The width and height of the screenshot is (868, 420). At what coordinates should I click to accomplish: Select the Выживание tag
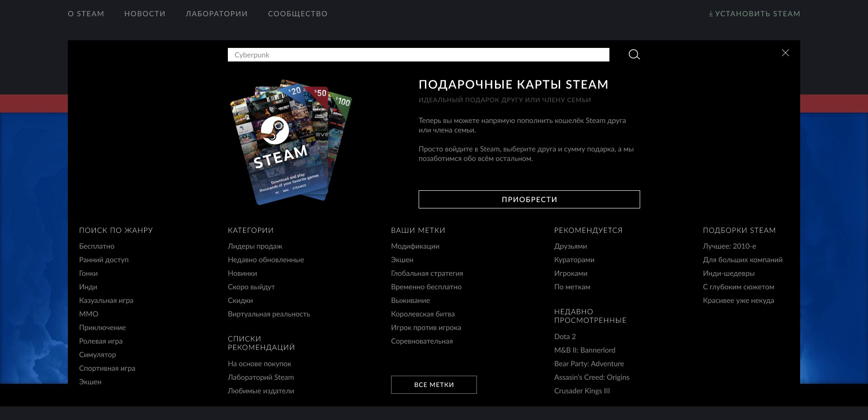click(x=410, y=301)
